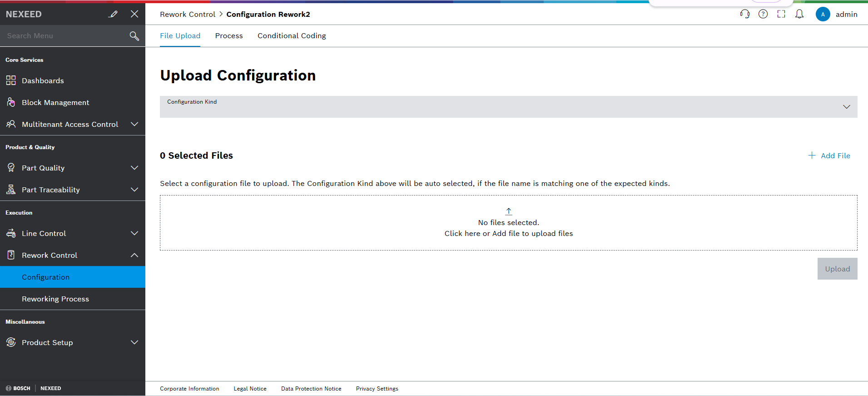Open the Privacy Settings link
This screenshot has height=396, width=868.
(x=377, y=389)
